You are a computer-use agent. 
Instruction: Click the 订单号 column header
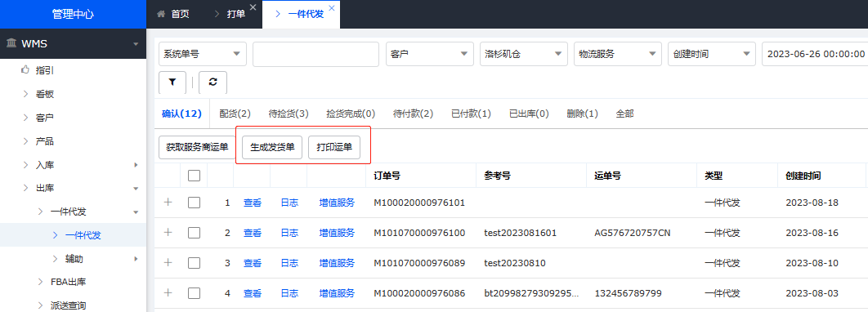coord(387,176)
